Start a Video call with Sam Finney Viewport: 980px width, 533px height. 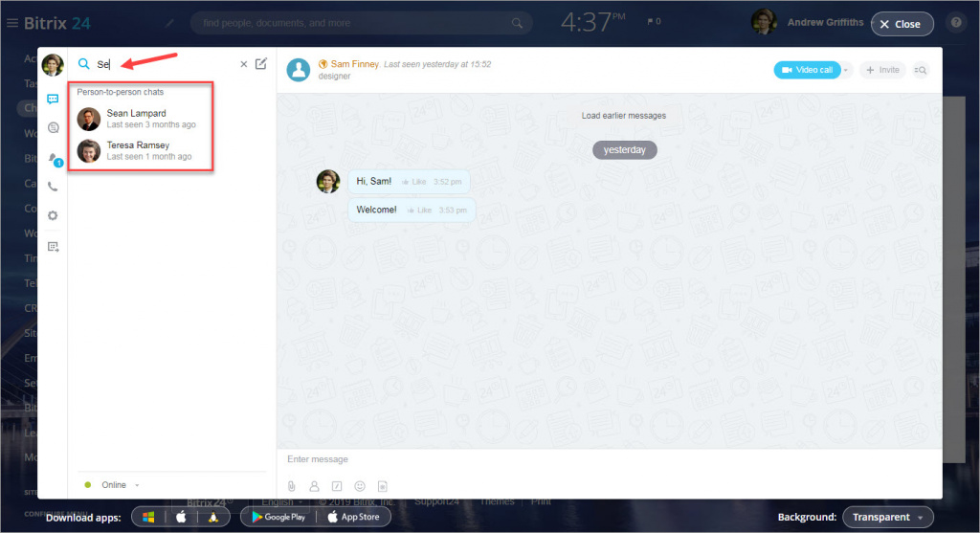pos(807,70)
